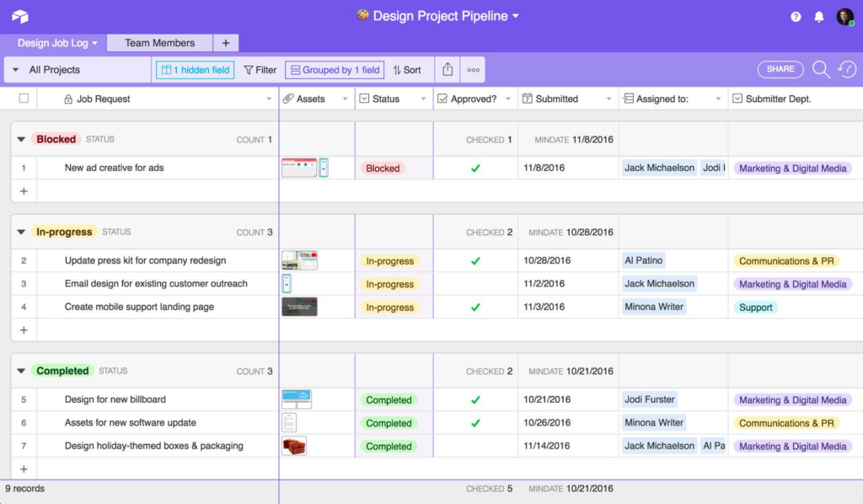Open the three-dots more options menu
The image size is (863, 504).
[474, 70]
